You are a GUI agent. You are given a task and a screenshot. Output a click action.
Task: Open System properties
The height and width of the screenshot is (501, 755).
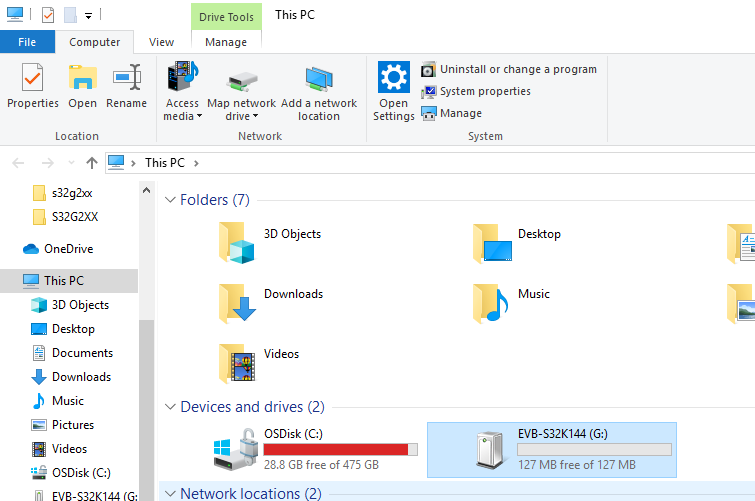pos(476,91)
